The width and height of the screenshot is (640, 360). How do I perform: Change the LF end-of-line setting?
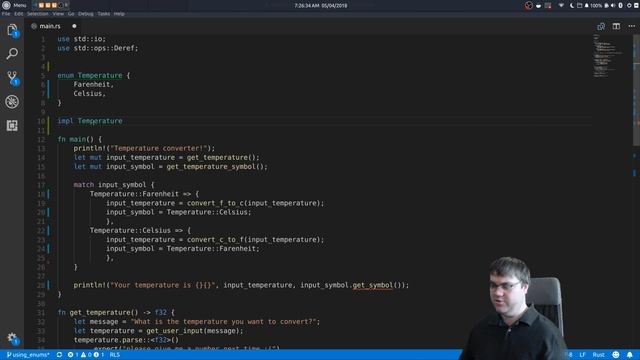coord(582,355)
